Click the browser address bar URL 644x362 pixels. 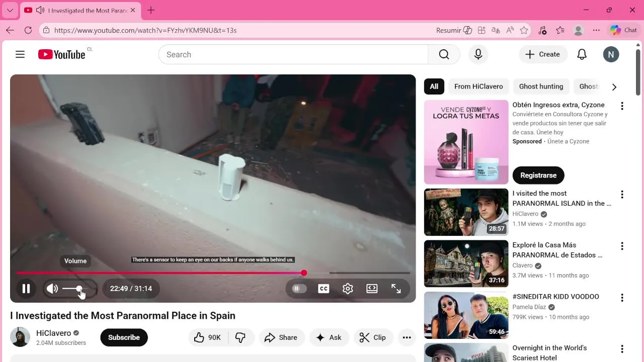click(145, 30)
